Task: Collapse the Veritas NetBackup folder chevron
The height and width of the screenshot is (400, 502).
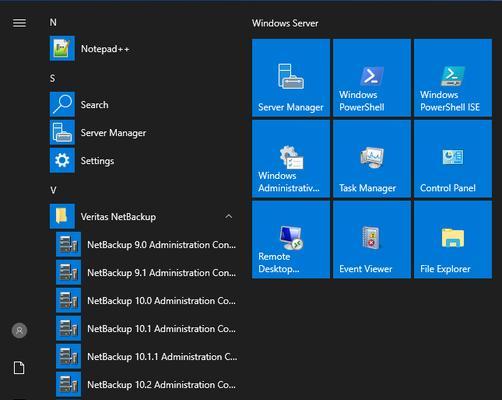Action: (x=229, y=217)
